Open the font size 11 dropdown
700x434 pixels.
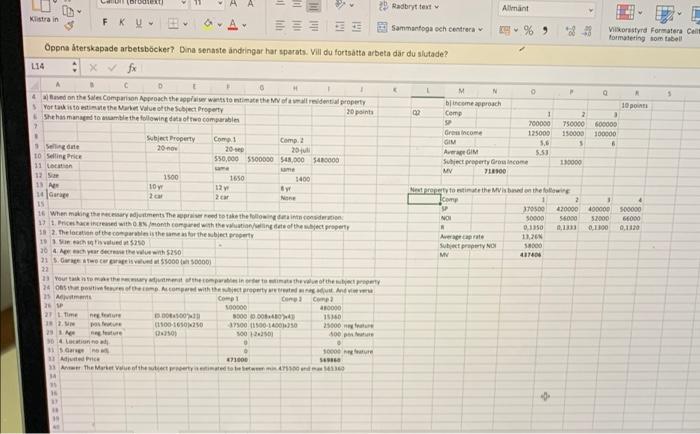click(x=220, y=3)
